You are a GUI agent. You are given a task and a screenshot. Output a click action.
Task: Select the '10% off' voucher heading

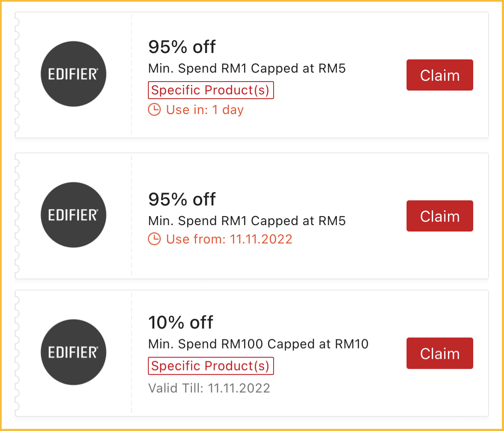[x=180, y=323]
